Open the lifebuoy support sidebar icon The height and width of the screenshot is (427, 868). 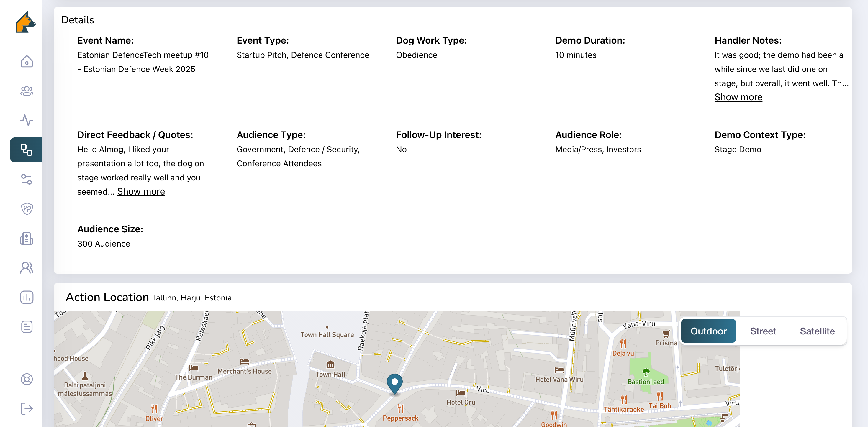[27, 379]
